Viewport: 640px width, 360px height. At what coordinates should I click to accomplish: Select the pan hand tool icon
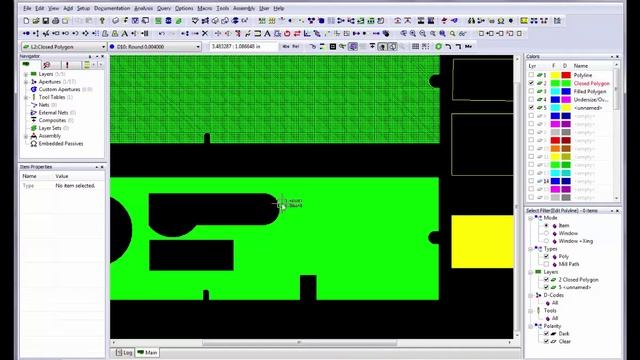pyautogui.click(x=386, y=33)
